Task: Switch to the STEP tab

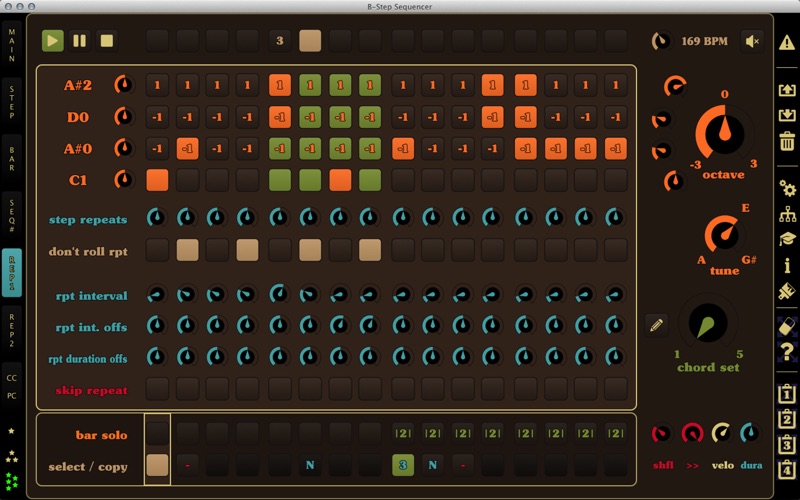Action: point(12,102)
